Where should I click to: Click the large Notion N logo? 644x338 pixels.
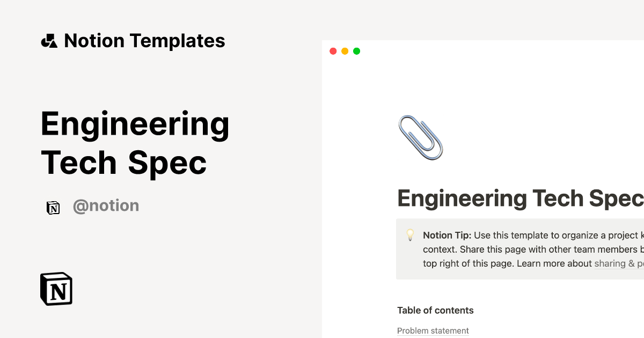(56, 289)
